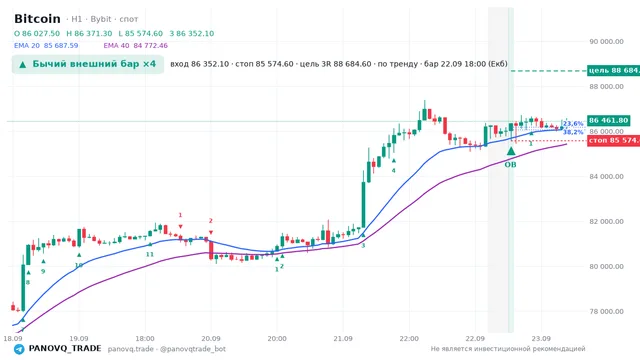This screenshot has height=360, width=640.
Task: Click the open value 'O 86 027.50'
Action: coord(37,33)
